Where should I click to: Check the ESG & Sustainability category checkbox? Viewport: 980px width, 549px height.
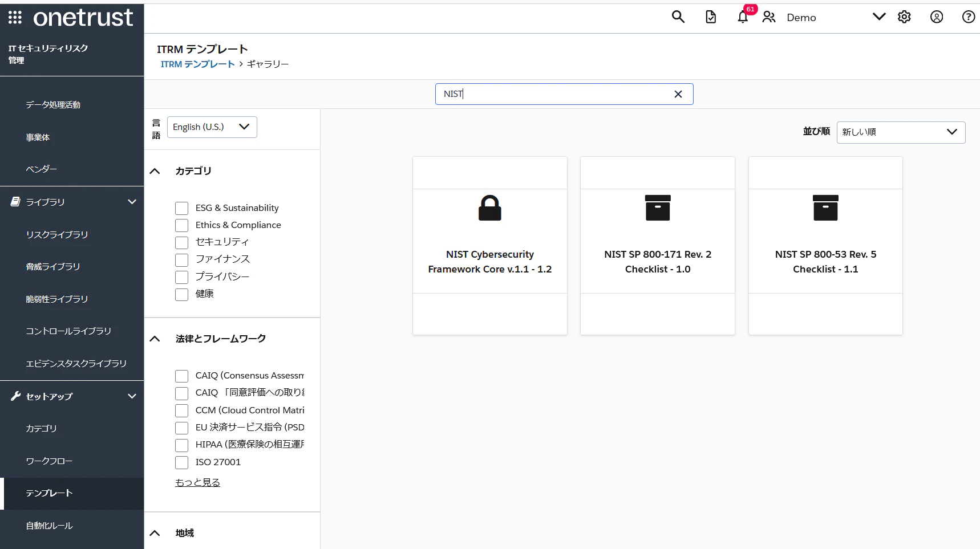coord(181,209)
